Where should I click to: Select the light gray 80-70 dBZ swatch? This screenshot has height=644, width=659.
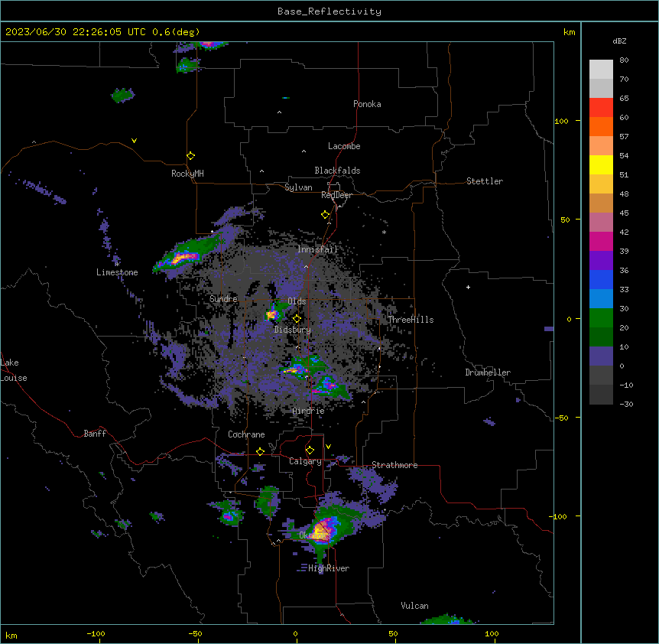(601, 69)
